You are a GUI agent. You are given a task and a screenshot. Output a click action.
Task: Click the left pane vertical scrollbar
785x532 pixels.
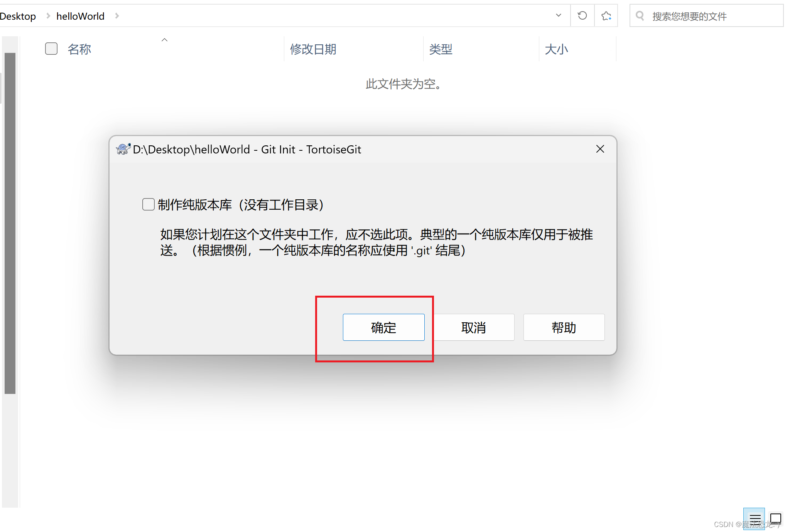(10, 224)
